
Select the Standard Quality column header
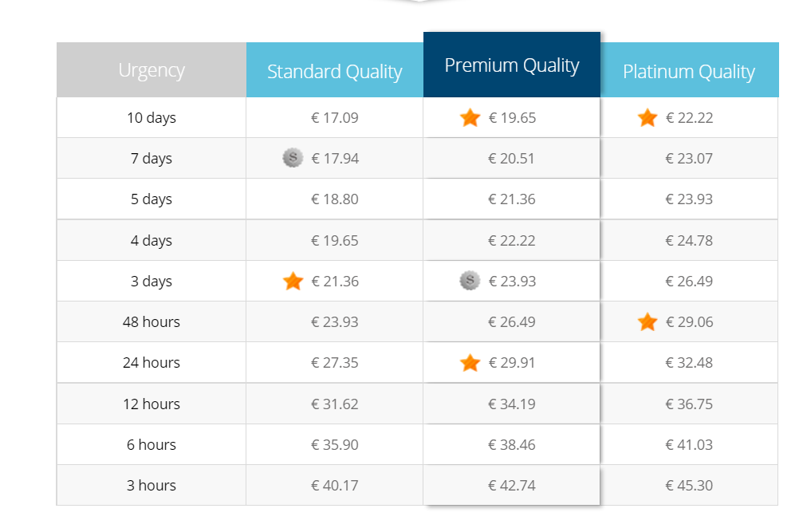pos(334,70)
